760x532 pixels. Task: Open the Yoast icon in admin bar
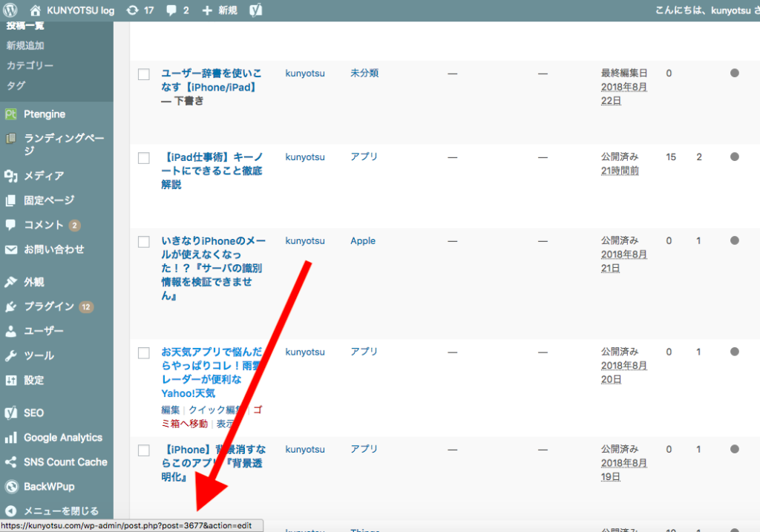point(256,10)
